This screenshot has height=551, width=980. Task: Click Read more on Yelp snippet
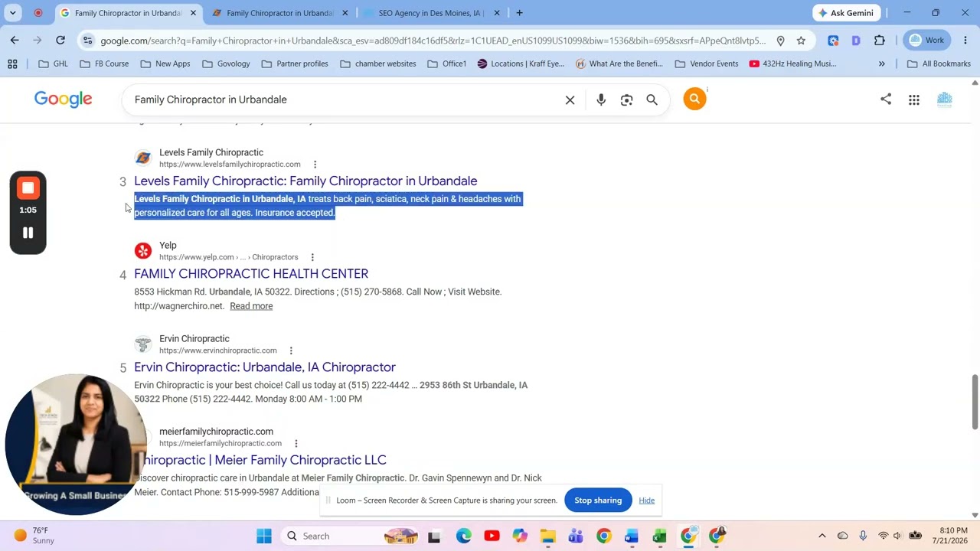coord(251,306)
